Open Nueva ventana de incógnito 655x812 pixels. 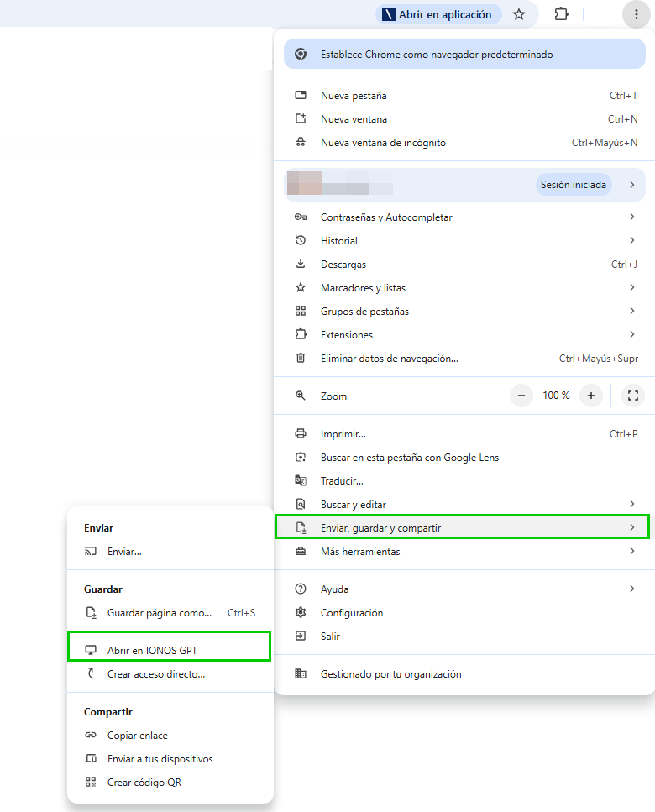pos(464,143)
